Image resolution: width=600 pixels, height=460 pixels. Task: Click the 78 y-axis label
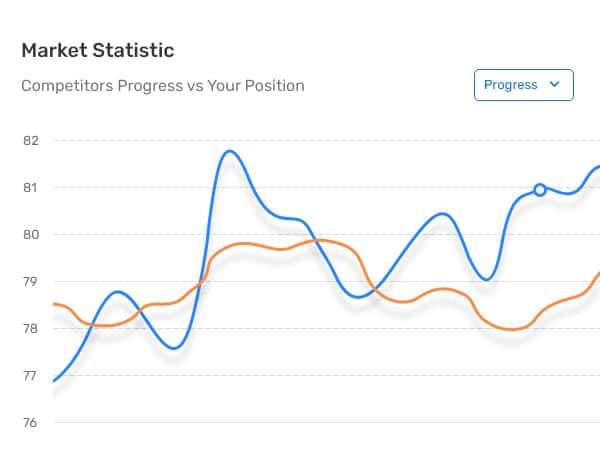click(x=31, y=329)
